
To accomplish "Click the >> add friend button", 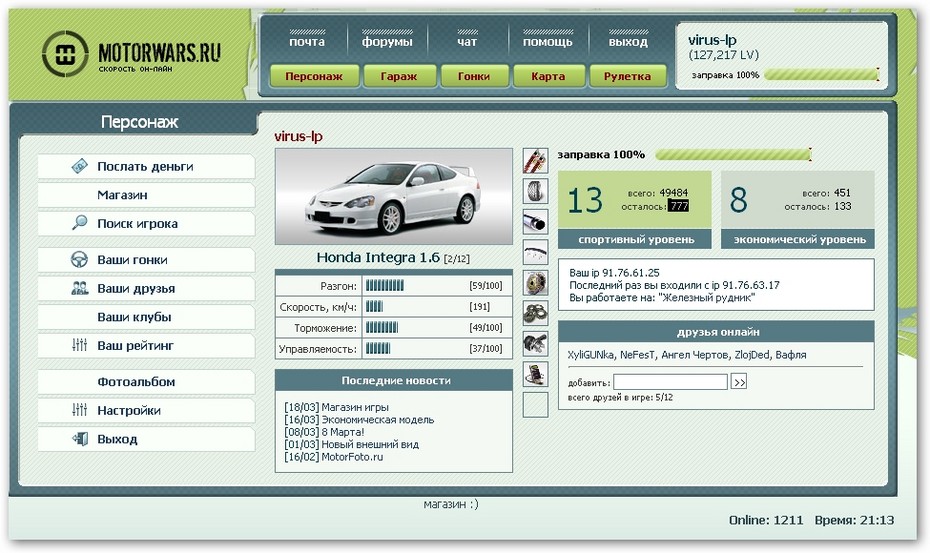I will pyautogui.click(x=739, y=382).
